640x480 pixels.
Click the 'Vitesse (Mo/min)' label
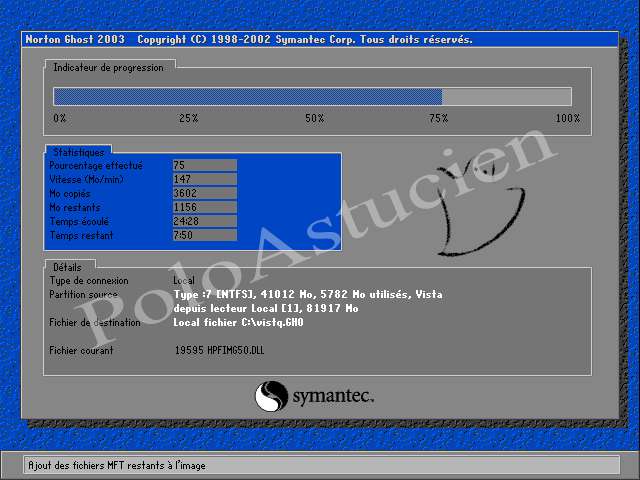[86, 179]
